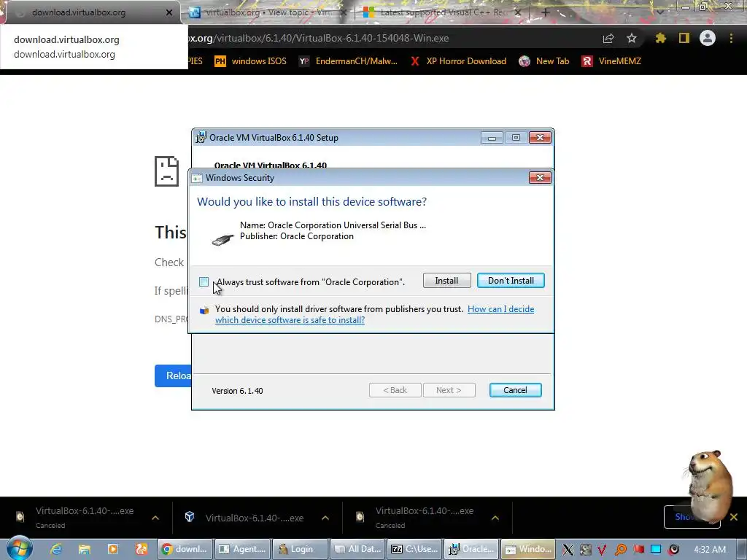Open the VineMEMZ bookmark
747x560 pixels.
(x=611, y=61)
